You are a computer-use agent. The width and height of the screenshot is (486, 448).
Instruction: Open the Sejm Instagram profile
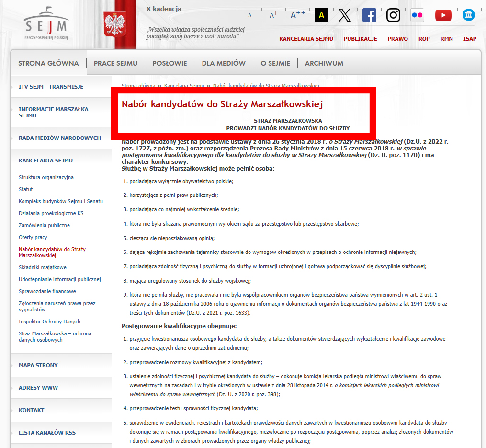click(393, 15)
